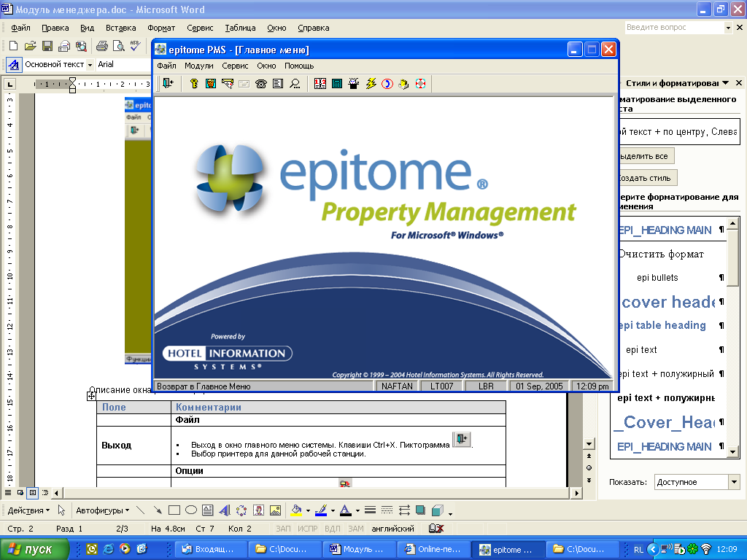Click the orange basket icon in epitome toolbar
Image resolution: width=747 pixels, height=560 pixels.
pos(211,84)
